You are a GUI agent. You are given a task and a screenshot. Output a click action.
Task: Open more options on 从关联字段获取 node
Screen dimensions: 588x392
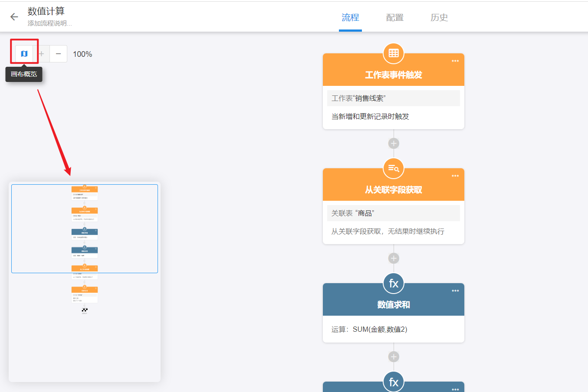coord(455,176)
